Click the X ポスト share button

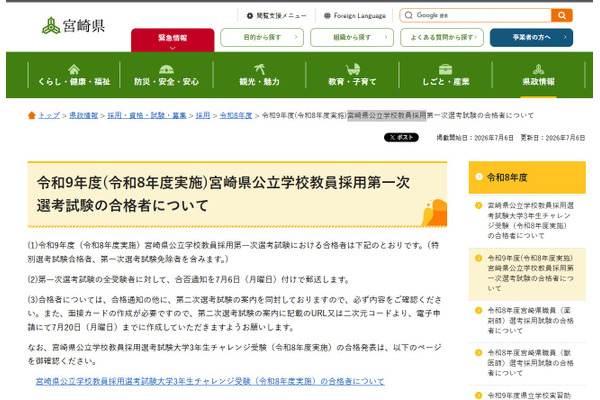401,137
